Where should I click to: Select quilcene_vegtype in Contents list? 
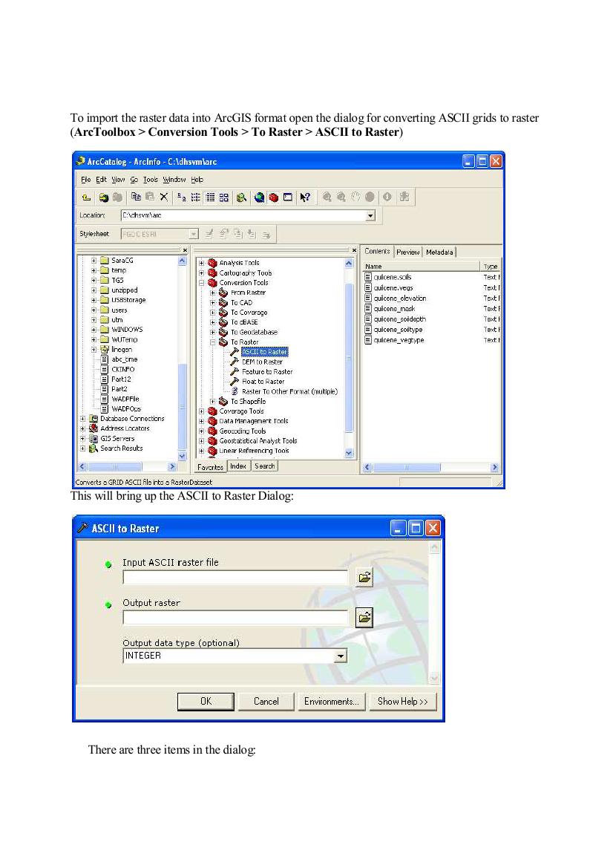click(x=399, y=340)
